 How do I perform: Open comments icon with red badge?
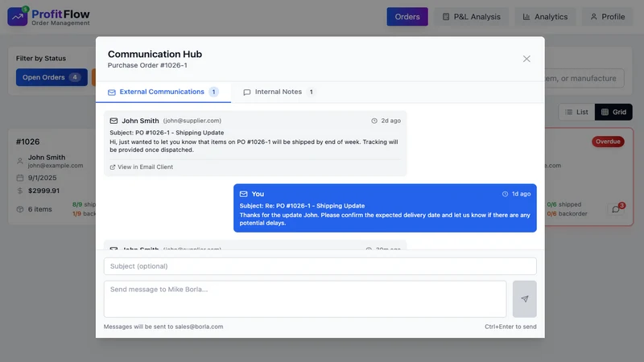(616, 209)
